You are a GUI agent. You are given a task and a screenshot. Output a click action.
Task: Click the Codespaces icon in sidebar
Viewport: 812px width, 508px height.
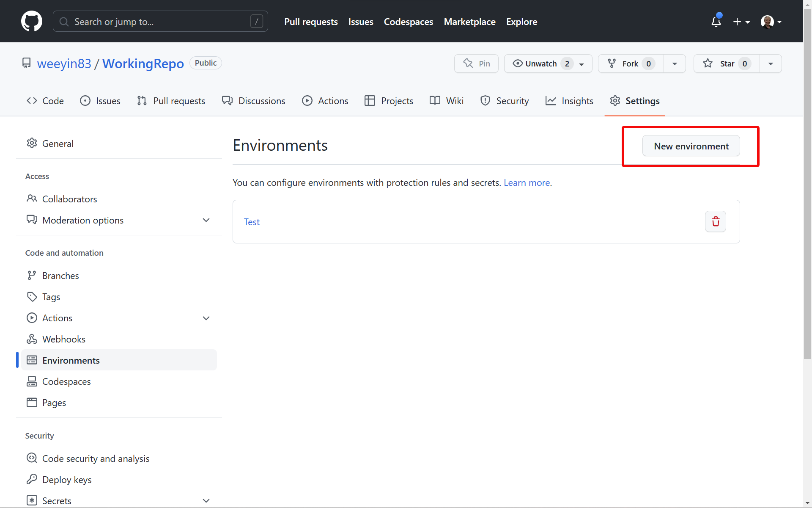(x=32, y=381)
